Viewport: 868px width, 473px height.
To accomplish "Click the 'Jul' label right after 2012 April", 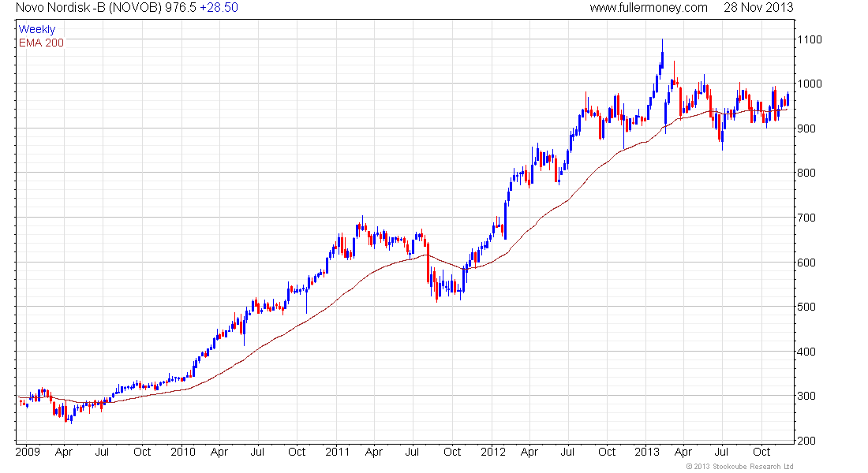I will tap(567, 452).
